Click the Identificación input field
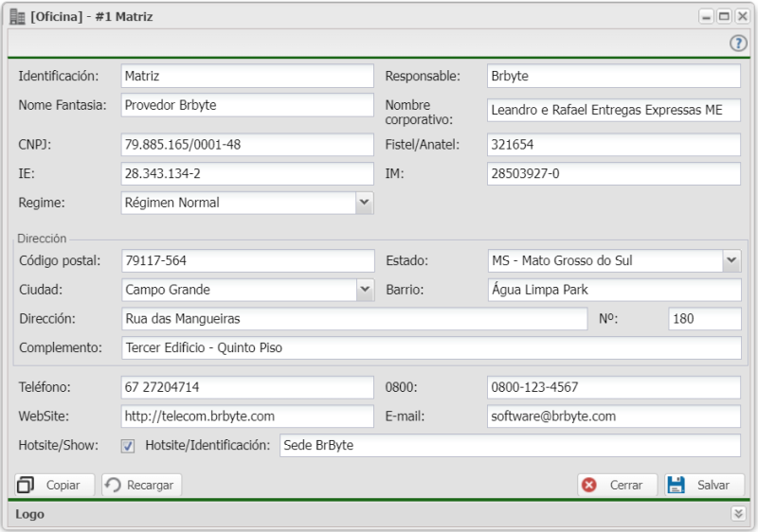Viewport: 758px width, 532px height. pos(247,76)
